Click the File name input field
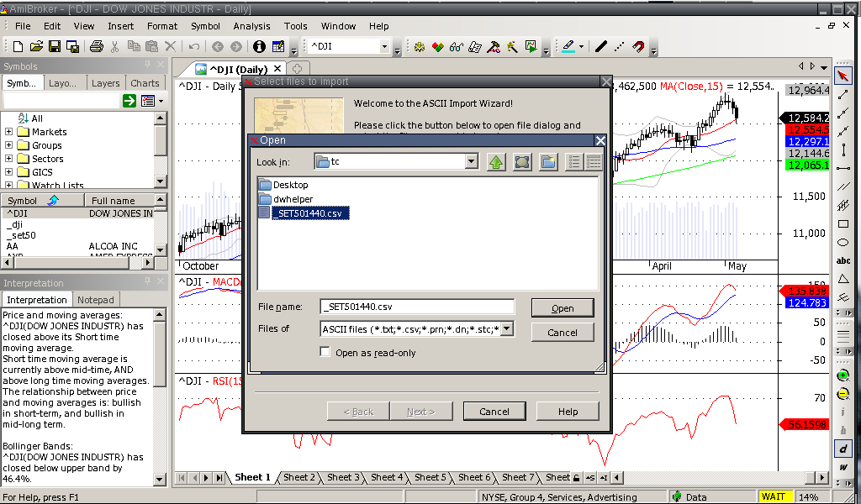This screenshot has width=861, height=504. point(417,307)
